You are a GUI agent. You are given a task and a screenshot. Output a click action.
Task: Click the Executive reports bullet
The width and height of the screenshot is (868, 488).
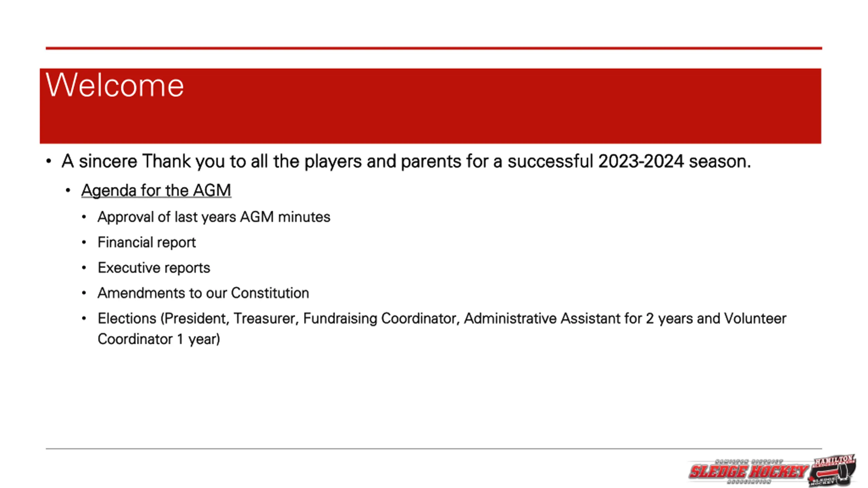point(154,268)
